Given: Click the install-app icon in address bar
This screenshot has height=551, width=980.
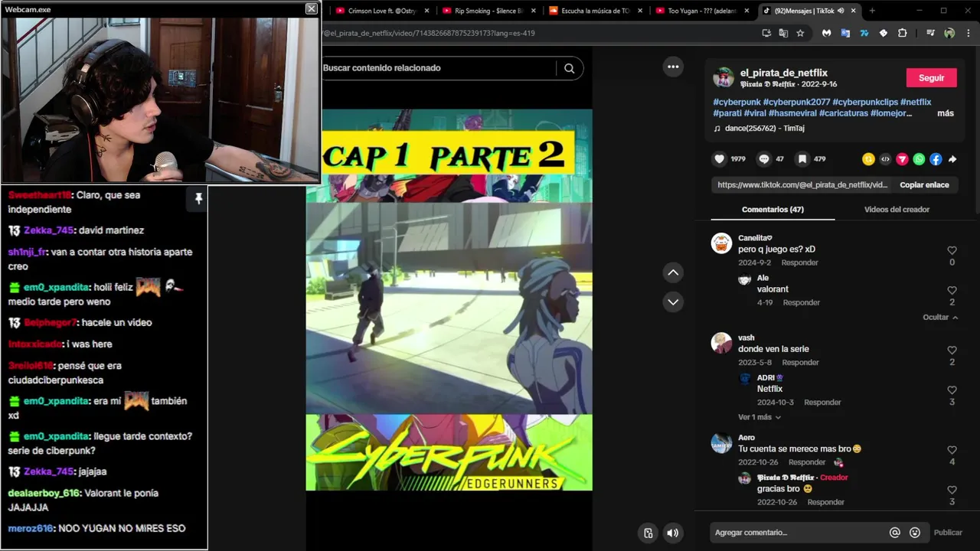Looking at the screenshot, I should (x=766, y=33).
